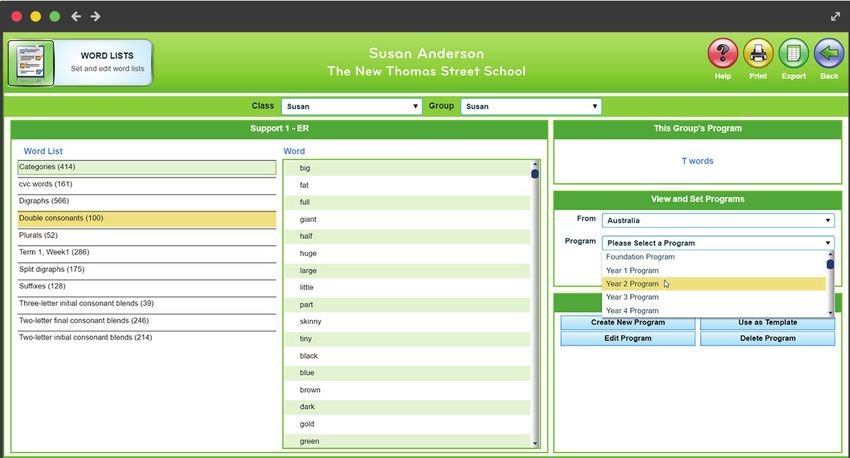The height and width of the screenshot is (458, 850).
Task: Click the Delete Program button
Action: click(768, 338)
